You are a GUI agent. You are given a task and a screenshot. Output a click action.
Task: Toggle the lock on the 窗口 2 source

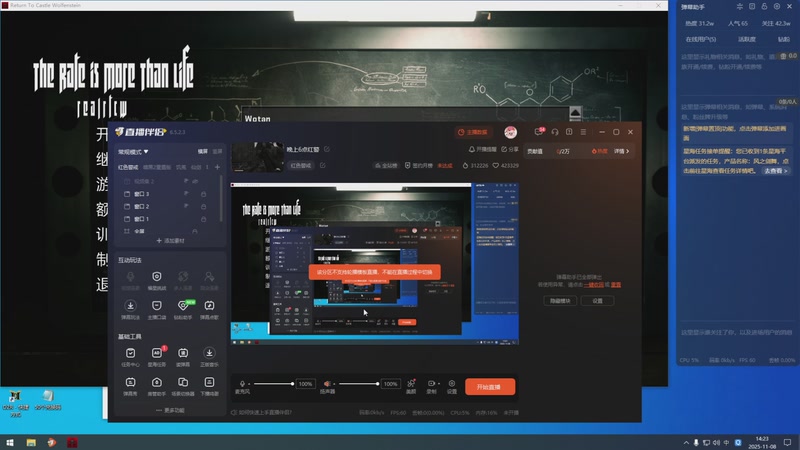(203, 206)
